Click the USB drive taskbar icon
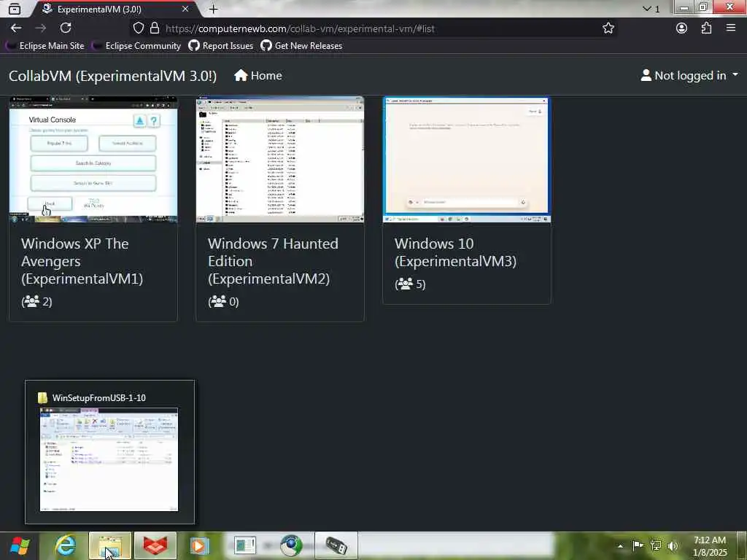This screenshot has height=560, width=747. pos(336,545)
